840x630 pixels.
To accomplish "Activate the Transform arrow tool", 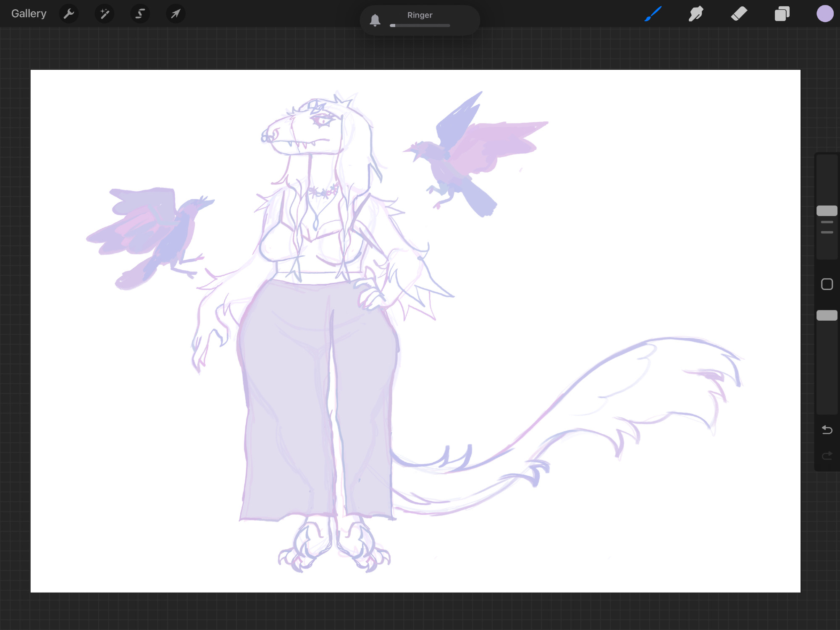I will 176,14.
